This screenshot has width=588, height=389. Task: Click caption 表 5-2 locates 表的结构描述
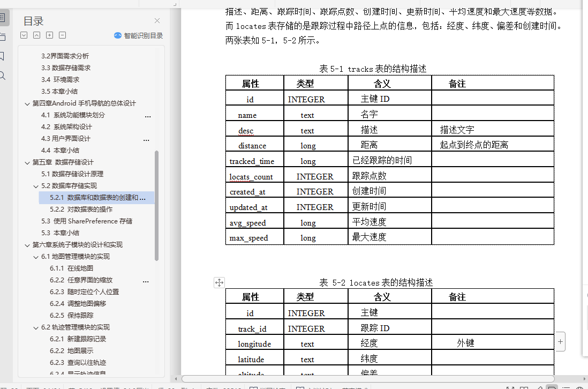(x=376, y=282)
